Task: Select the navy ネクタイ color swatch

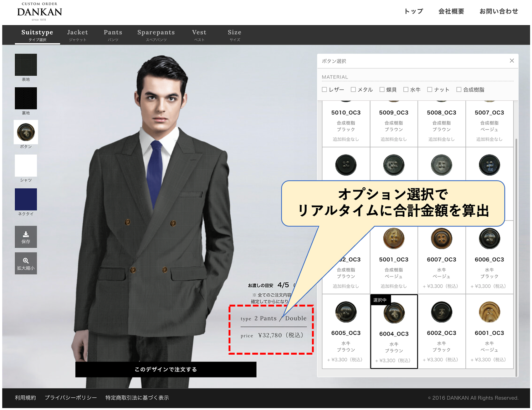Action: [26, 199]
